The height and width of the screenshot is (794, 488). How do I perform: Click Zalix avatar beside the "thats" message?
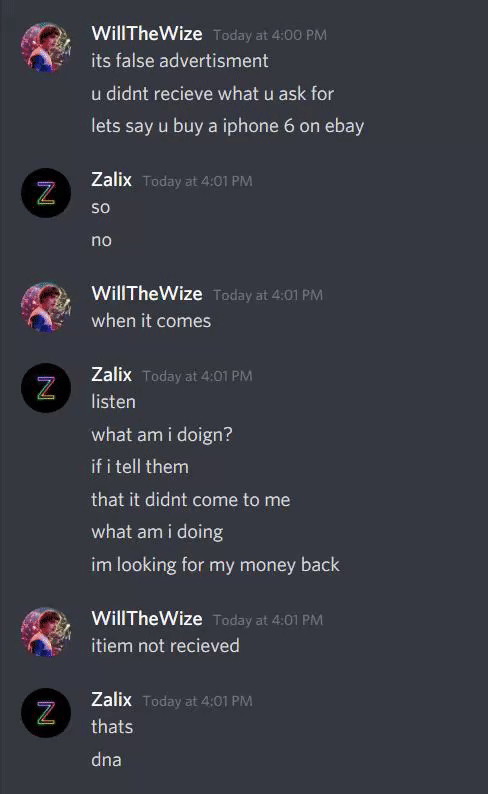point(46,713)
